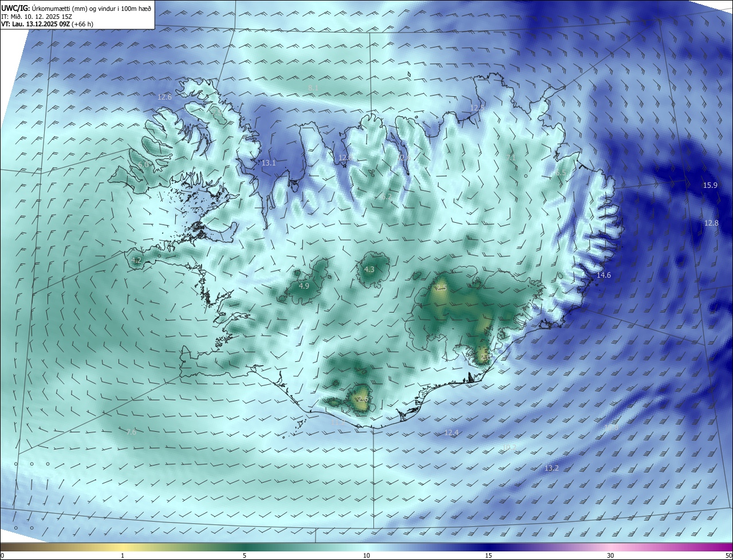Click the 8.1 value north of Iceland
Viewport: 733px width, 560px height.
pos(313,88)
